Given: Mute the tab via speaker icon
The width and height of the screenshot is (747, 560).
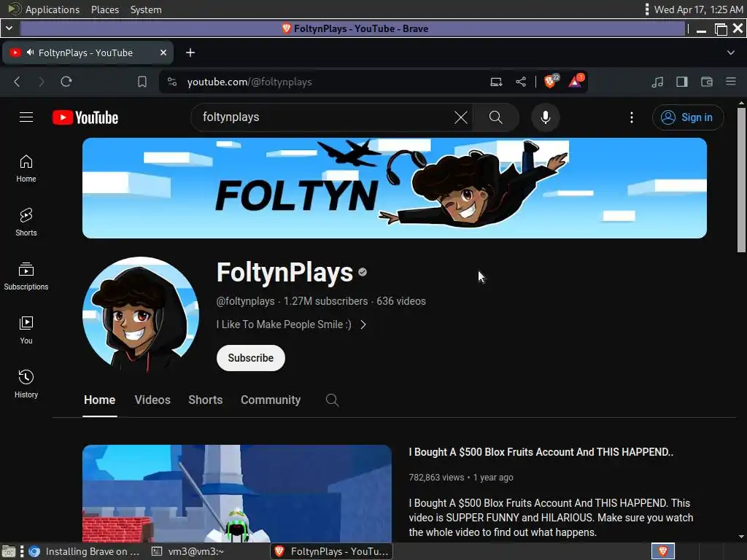Looking at the screenshot, I should point(30,52).
